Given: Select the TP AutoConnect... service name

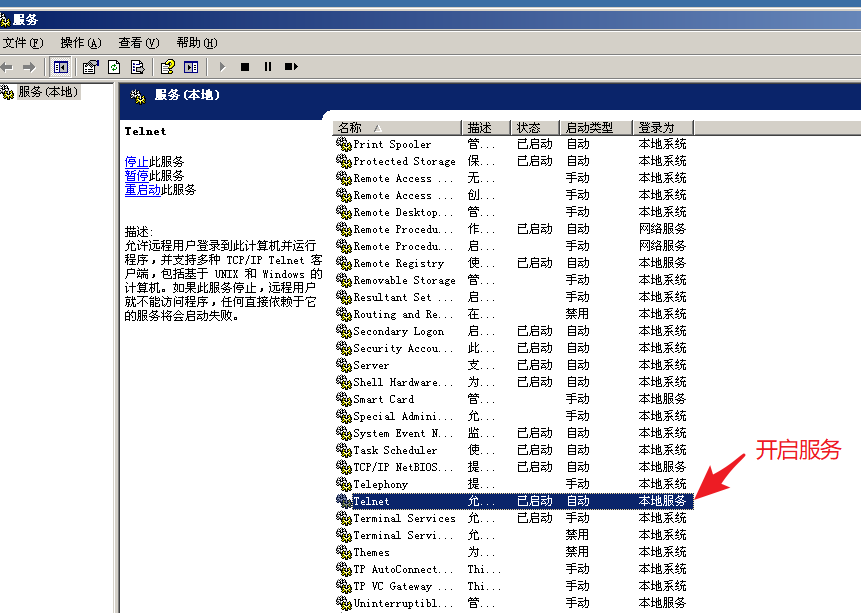Looking at the screenshot, I should 403,570.
